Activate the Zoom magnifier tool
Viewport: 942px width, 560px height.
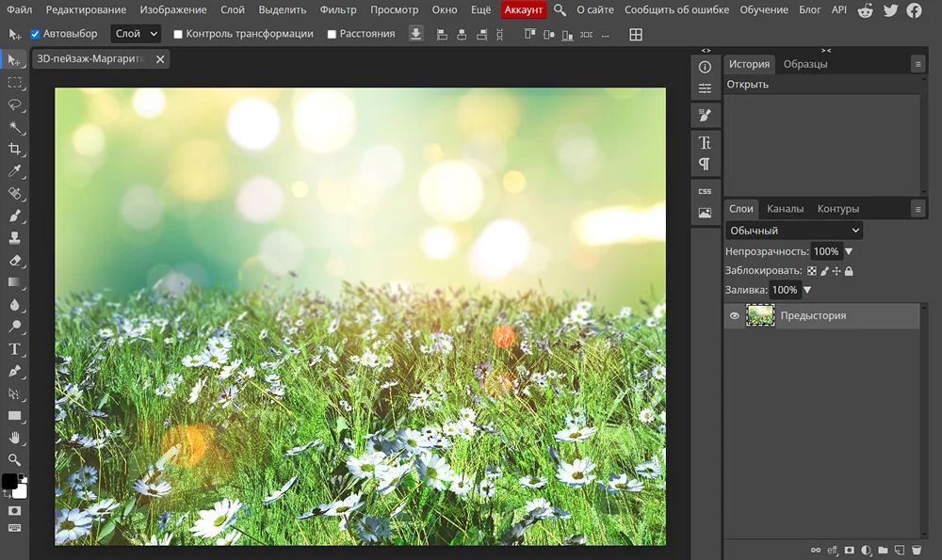[14, 460]
